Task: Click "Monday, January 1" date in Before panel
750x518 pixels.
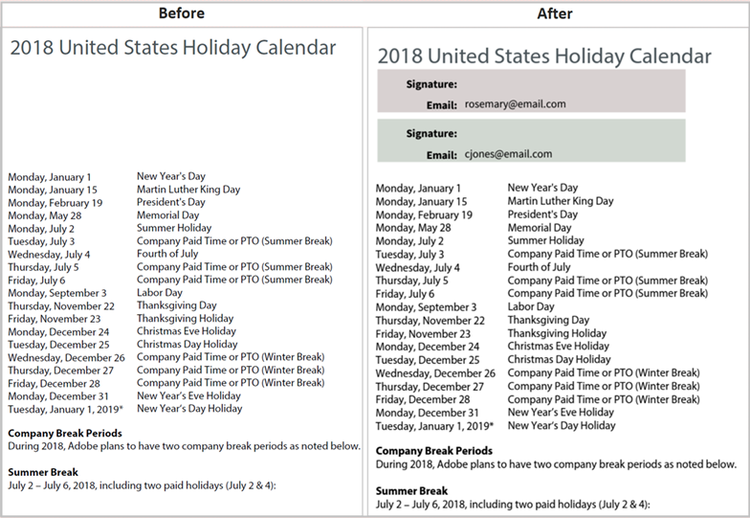Action: (x=50, y=177)
